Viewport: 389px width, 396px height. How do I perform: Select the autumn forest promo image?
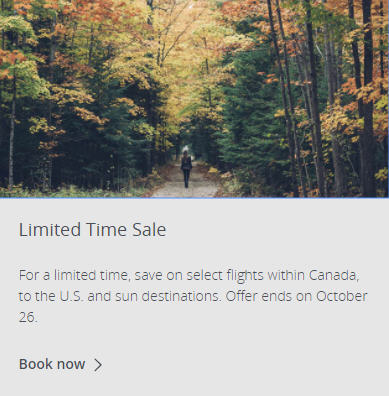194,99
